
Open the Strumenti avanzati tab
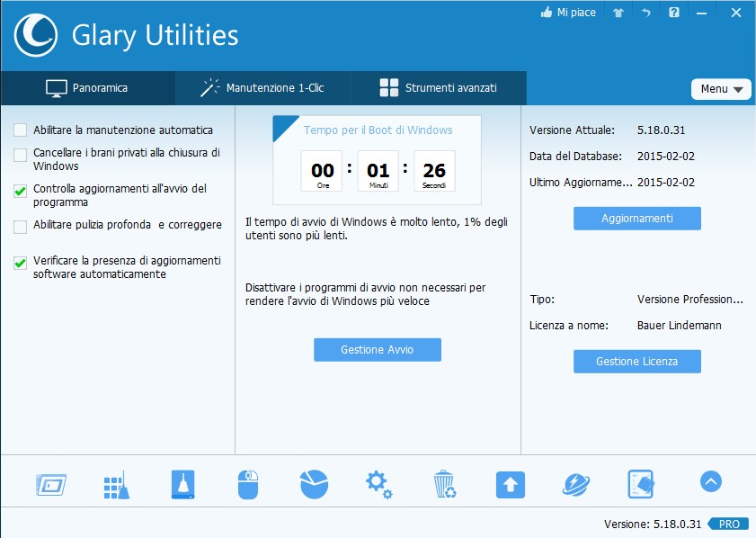[439, 88]
